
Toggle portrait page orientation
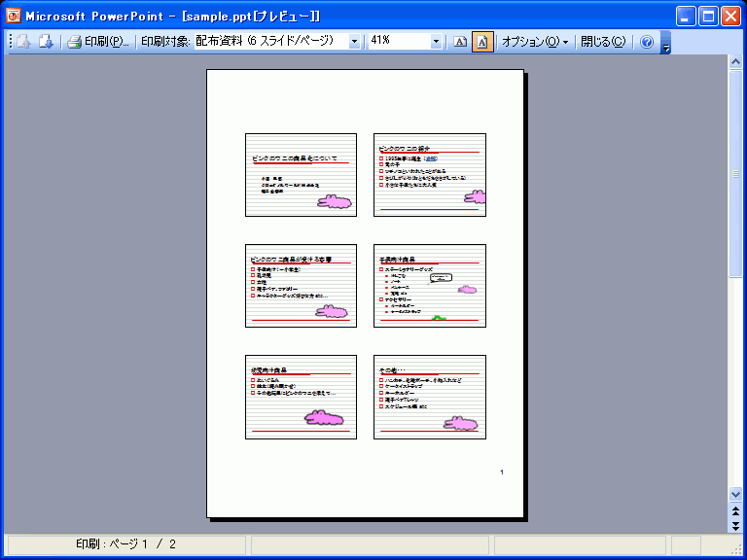[482, 42]
